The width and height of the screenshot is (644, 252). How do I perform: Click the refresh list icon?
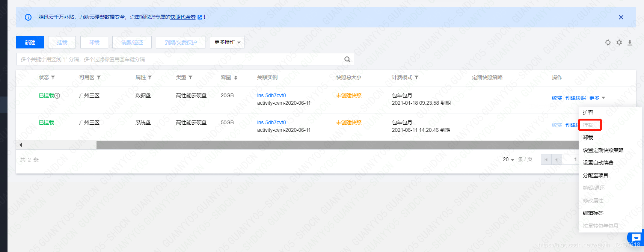[608, 42]
